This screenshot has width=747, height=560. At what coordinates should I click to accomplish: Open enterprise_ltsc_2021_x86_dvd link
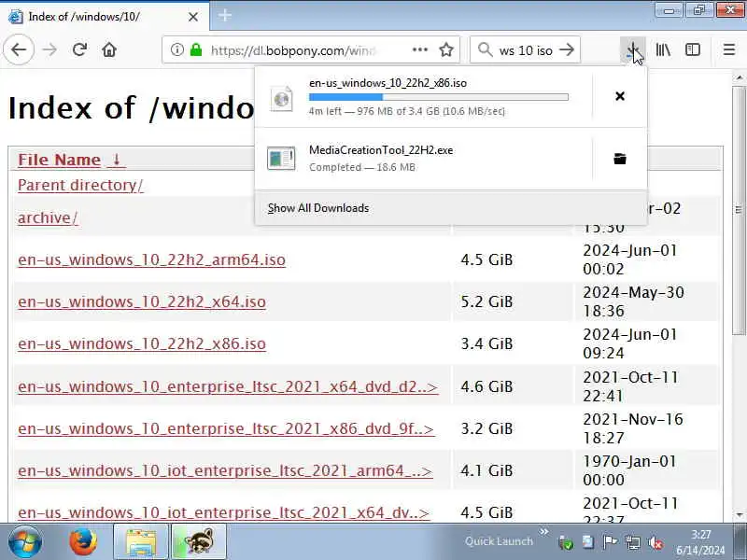coord(226,428)
